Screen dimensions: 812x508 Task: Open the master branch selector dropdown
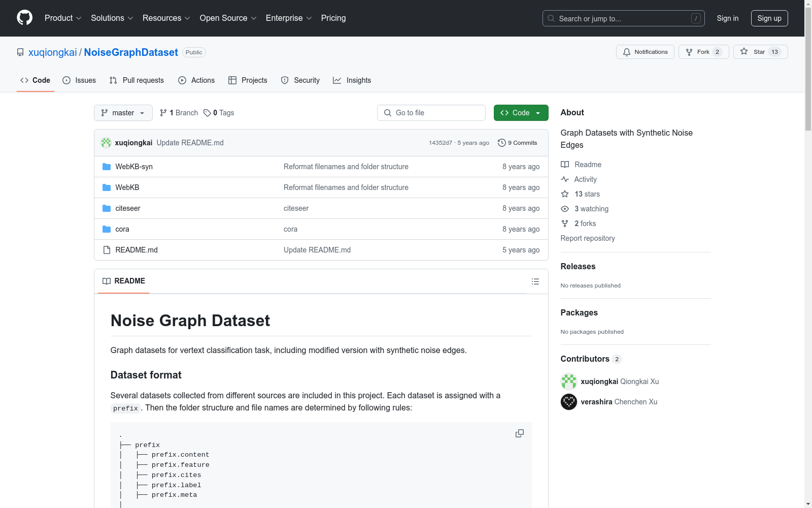click(123, 113)
